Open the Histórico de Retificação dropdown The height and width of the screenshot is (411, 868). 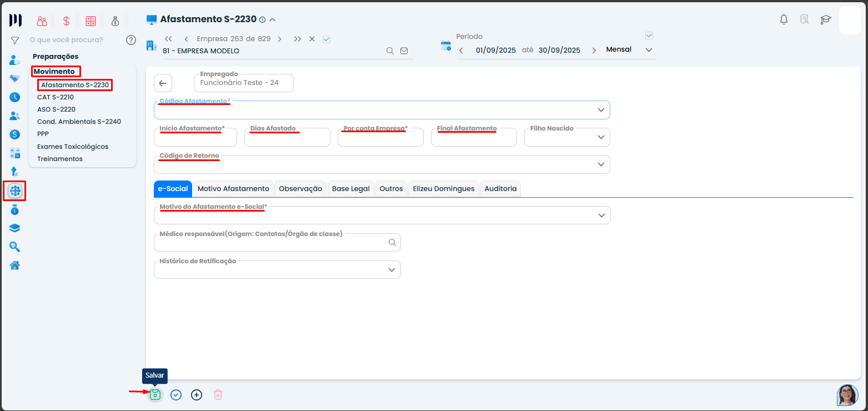pyautogui.click(x=392, y=270)
